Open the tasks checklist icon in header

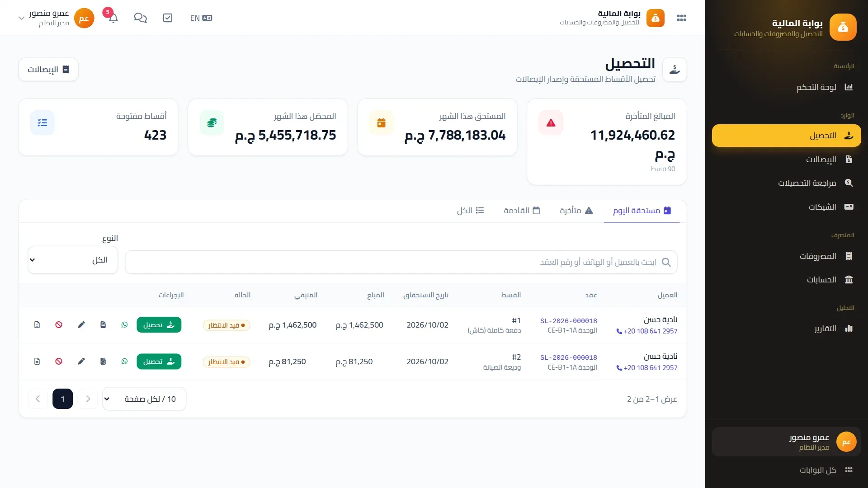pos(168,18)
